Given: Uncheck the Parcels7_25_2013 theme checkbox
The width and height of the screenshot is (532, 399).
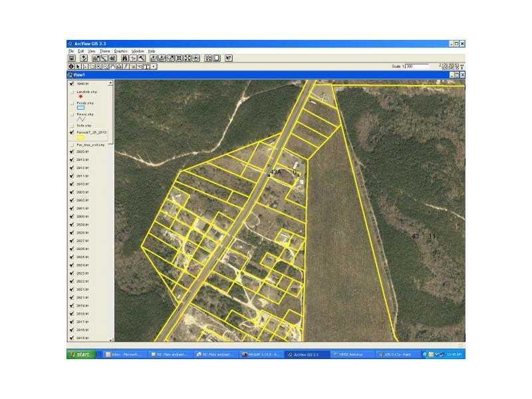Looking at the screenshot, I should [72, 132].
